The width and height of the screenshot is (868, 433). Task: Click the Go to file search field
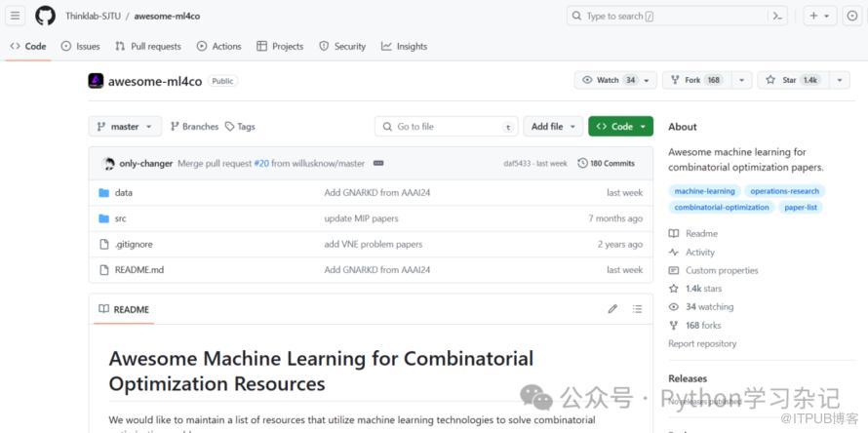(x=446, y=127)
